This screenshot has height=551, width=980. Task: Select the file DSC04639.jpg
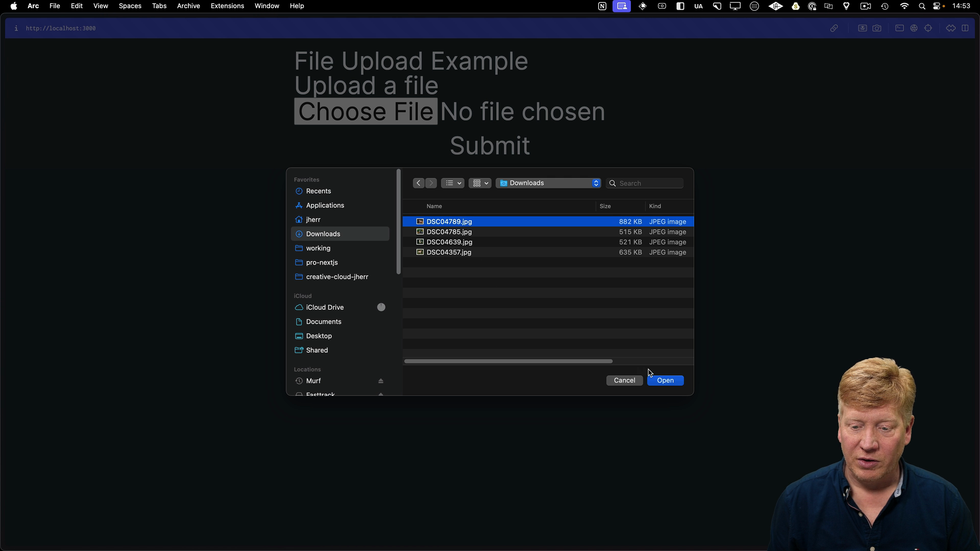click(449, 242)
